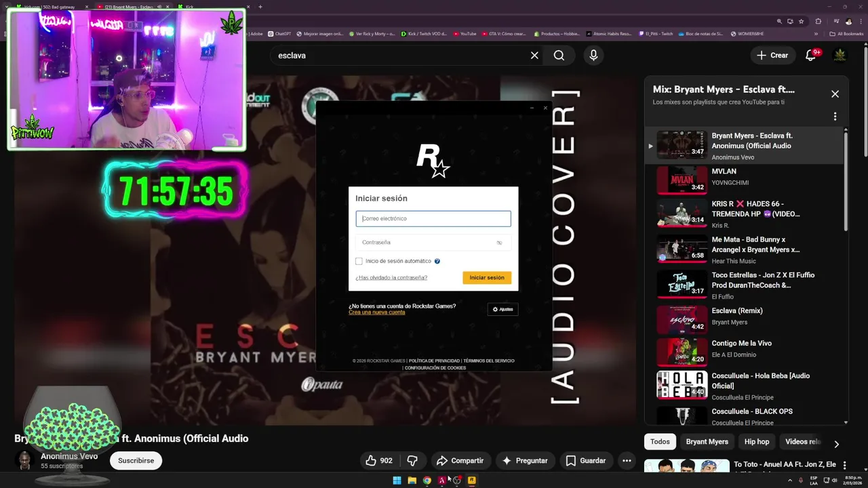Screen dimensions: 868x488
Task: Click microphone indicator in system tray
Action: point(801,481)
